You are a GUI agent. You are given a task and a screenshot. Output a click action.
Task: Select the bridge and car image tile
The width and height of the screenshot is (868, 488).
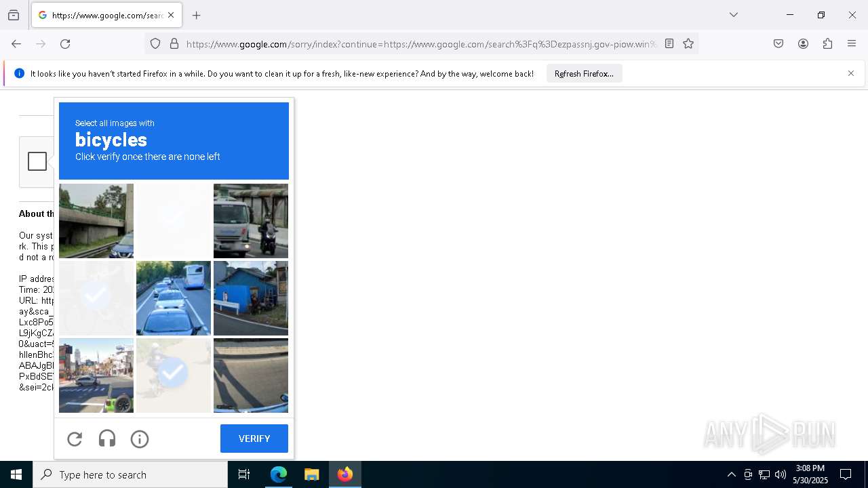pyautogui.click(x=96, y=221)
